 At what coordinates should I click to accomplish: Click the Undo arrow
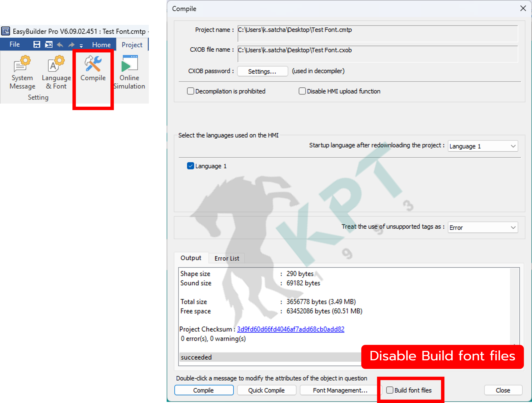point(60,45)
